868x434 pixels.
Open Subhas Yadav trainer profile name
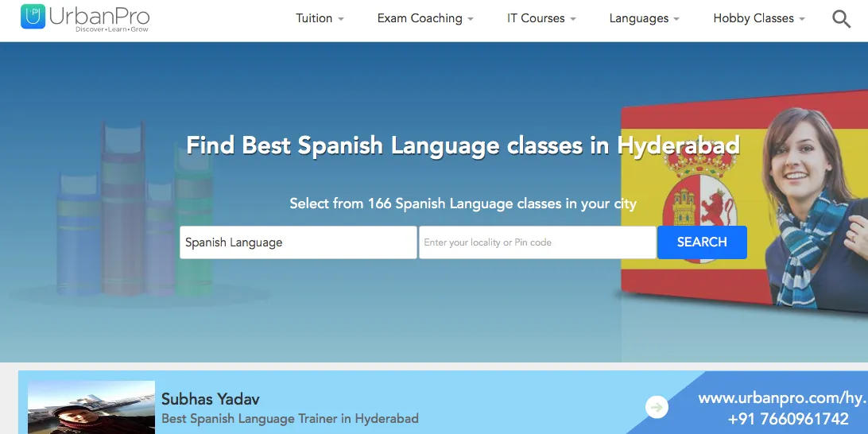[211, 399]
